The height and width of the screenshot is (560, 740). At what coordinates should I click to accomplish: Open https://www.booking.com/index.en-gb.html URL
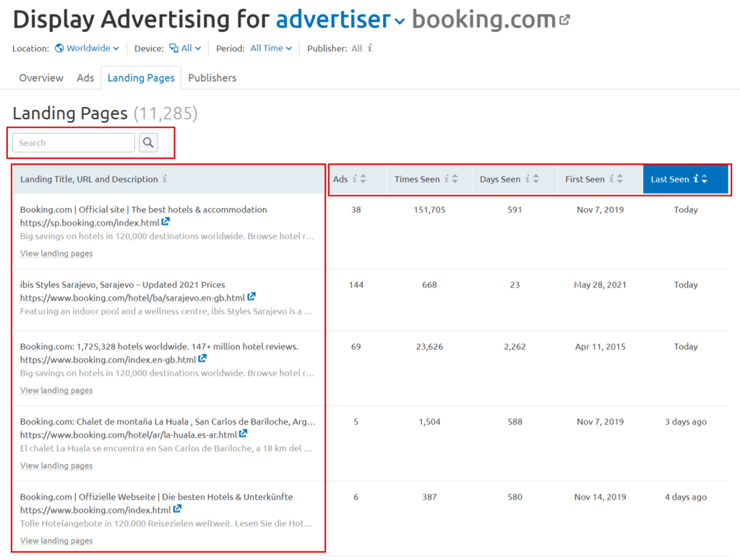[x=108, y=360]
